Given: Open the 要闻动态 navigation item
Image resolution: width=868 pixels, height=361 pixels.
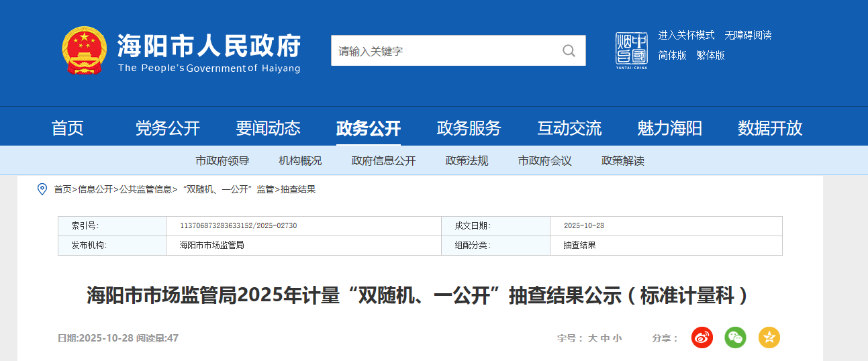Looking at the screenshot, I should 268,127.
